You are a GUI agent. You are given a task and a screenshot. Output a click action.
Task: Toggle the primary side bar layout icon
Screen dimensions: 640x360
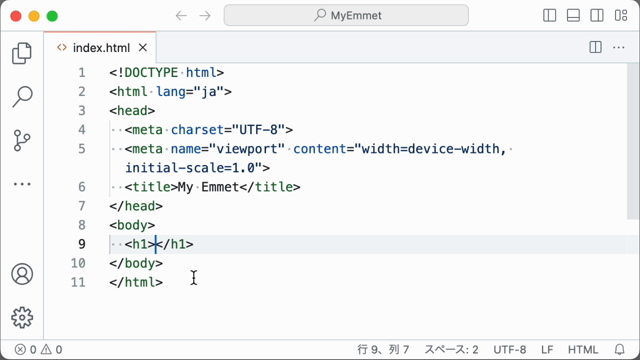click(549, 16)
